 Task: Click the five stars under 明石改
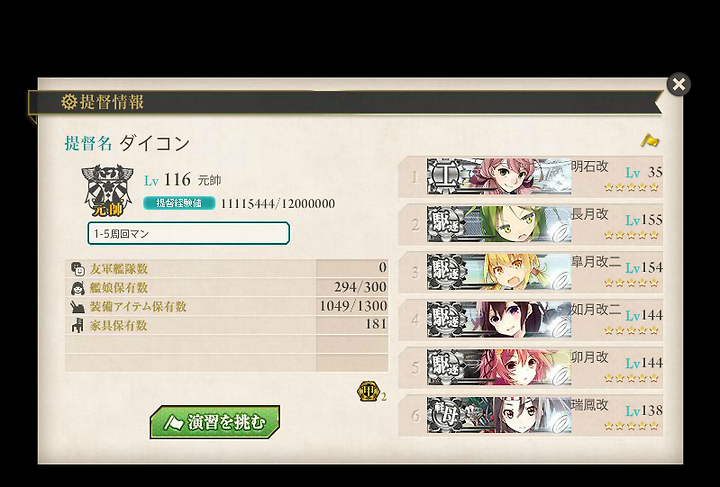[x=631, y=187]
